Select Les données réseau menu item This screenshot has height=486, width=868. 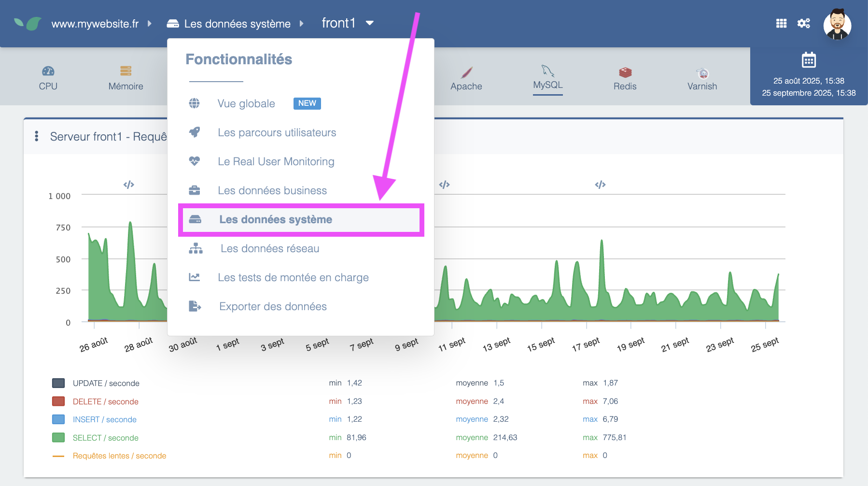point(269,248)
